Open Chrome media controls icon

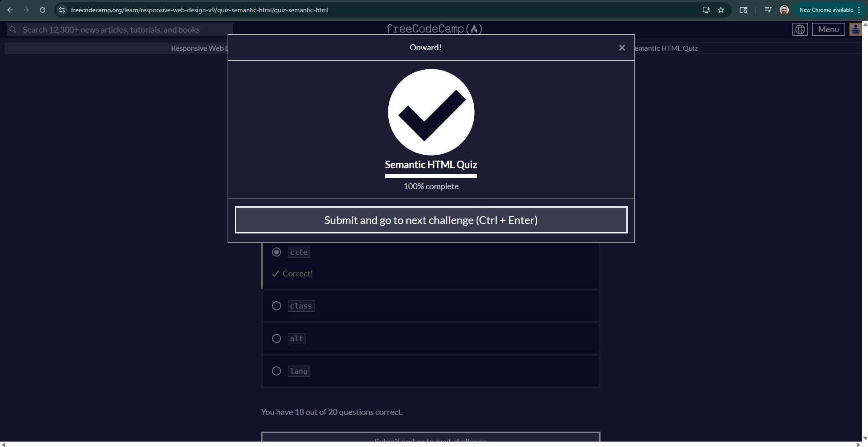(x=768, y=10)
